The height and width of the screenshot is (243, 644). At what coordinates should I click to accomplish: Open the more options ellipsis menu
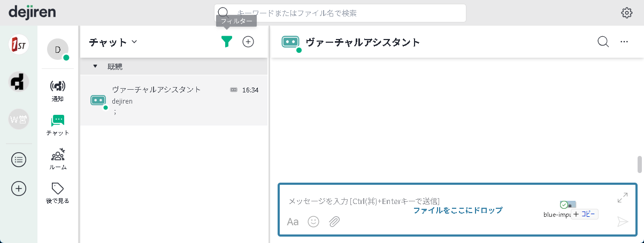[624, 42]
